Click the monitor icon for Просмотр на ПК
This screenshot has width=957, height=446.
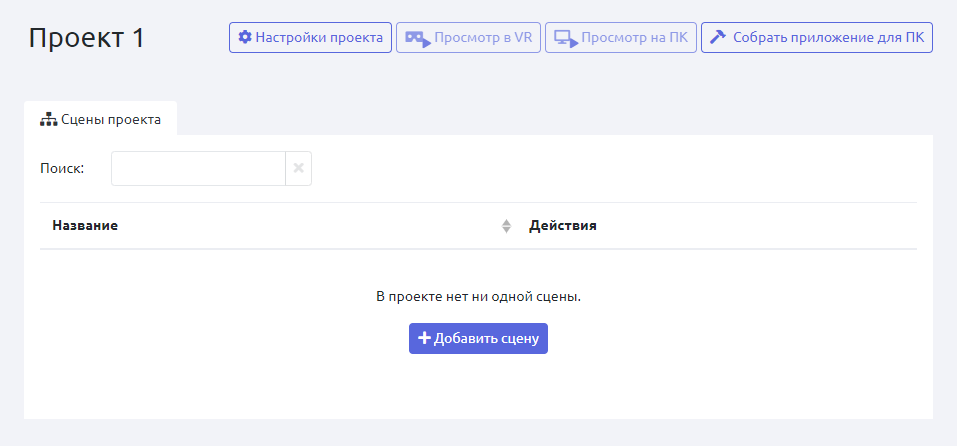tap(566, 39)
